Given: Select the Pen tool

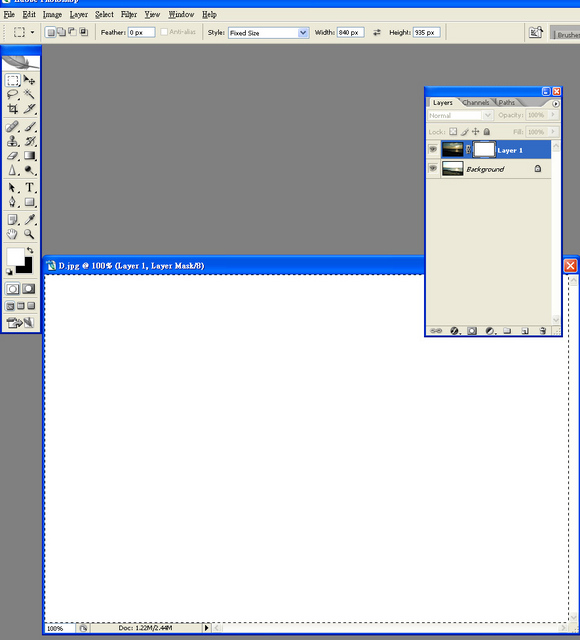Looking at the screenshot, I should pos(13,202).
